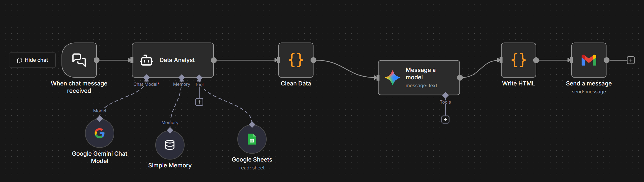The height and width of the screenshot is (182, 644).
Task: Click the Clean Data output connector dot
Action: 314,60
